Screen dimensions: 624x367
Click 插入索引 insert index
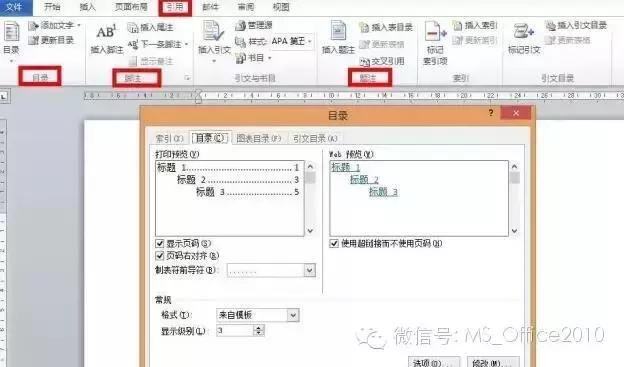coord(475,25)
